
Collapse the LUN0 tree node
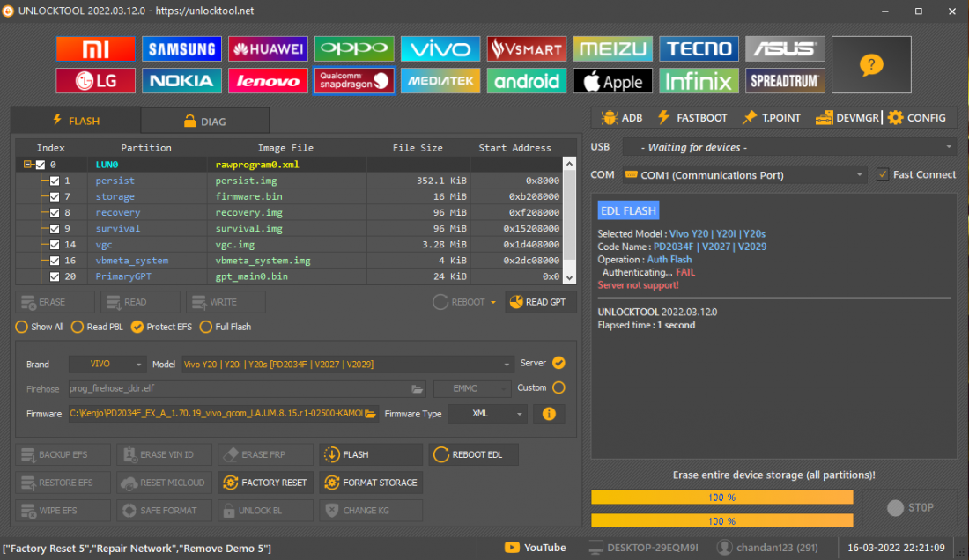[x=27, y=165]
